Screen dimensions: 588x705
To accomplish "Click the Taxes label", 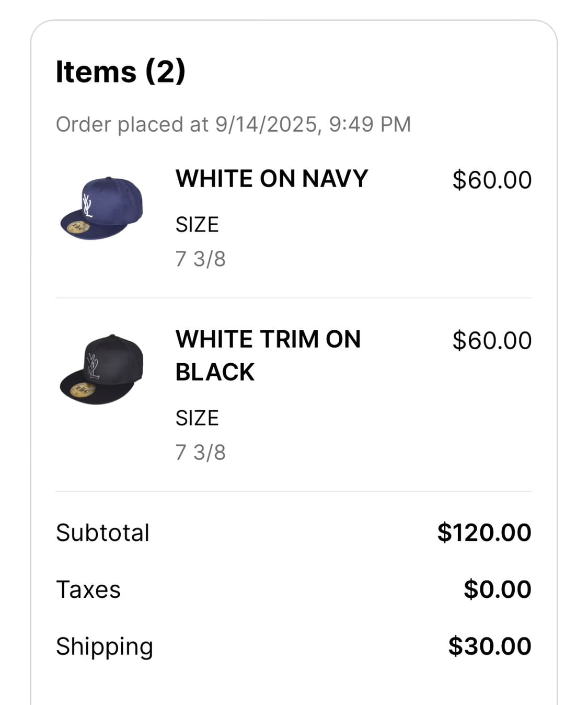I will [88, 590].
